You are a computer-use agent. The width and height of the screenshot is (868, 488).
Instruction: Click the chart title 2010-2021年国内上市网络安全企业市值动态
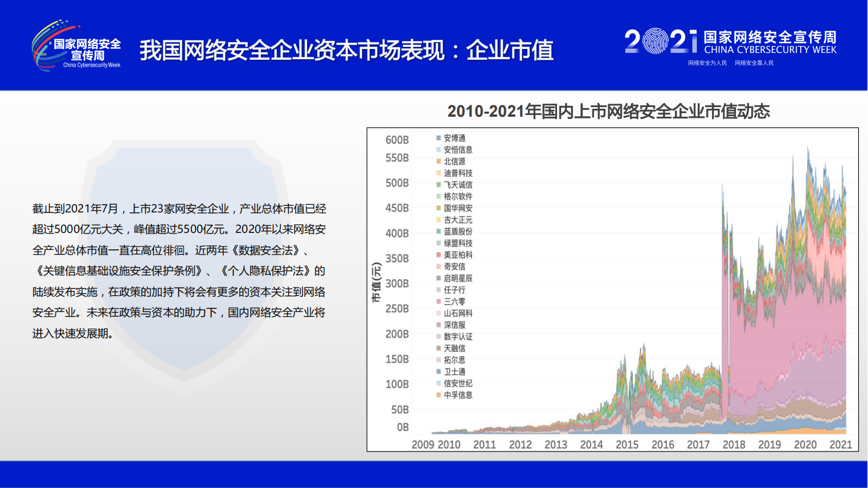pyautogui.click(x=608, y=111)
